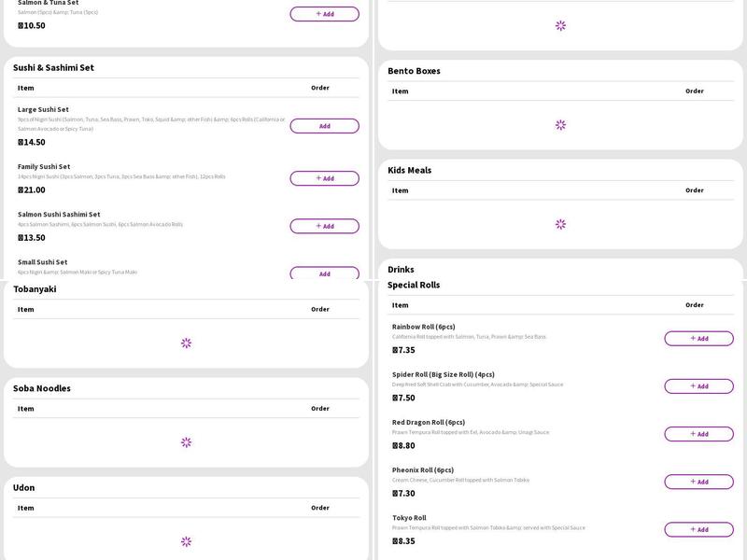Click the plus icon for Family Sushi Set
Screen dimensions: 747x560
click(x=318, y=178)
